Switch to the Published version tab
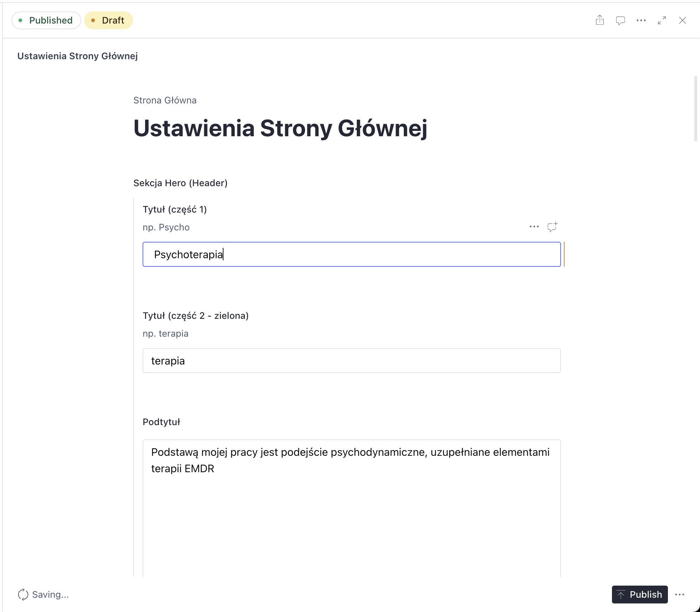700x612 pixels. pyautogui.click(x=46, y=20)
